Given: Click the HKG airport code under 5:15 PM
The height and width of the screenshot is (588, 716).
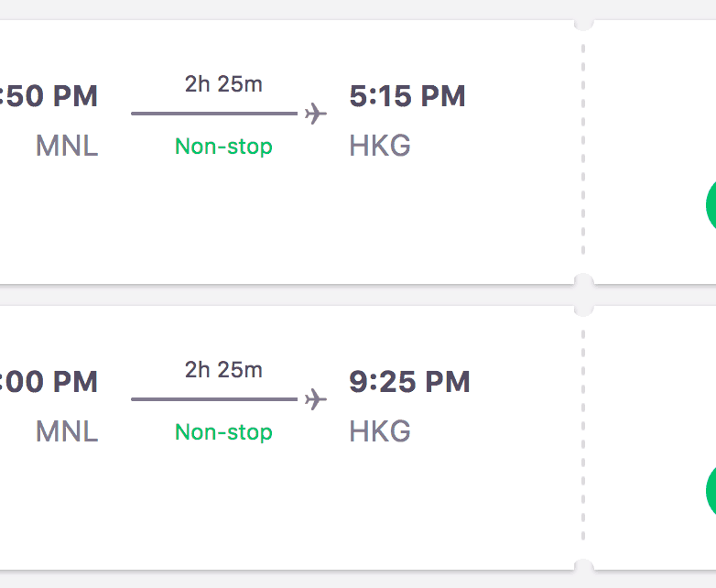Looking at the screenshot, I should pos(380,146).
